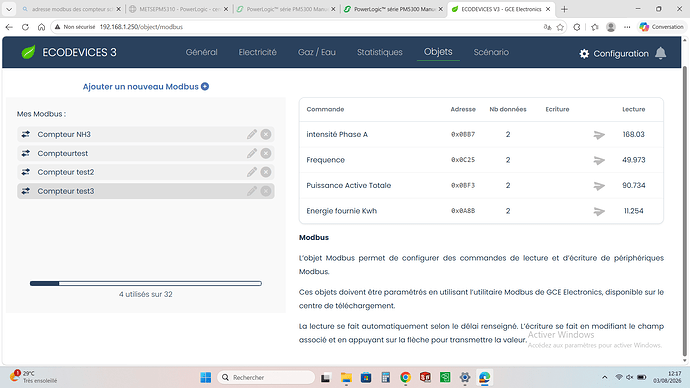Click the taskbar Rechercher search box
The height and width of the screenshot is (388, 690).
click(x=266, y=377)
